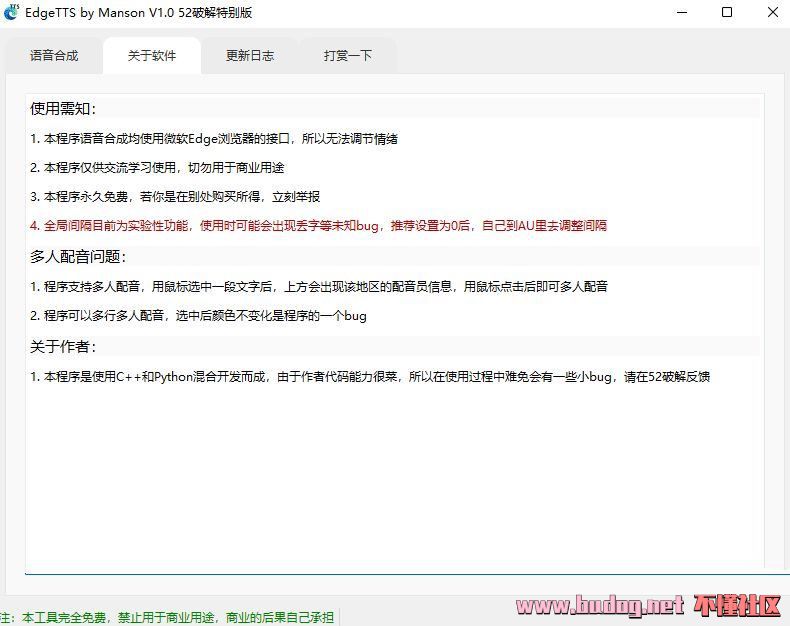Click the 关于作者 heading

point(63,346)
